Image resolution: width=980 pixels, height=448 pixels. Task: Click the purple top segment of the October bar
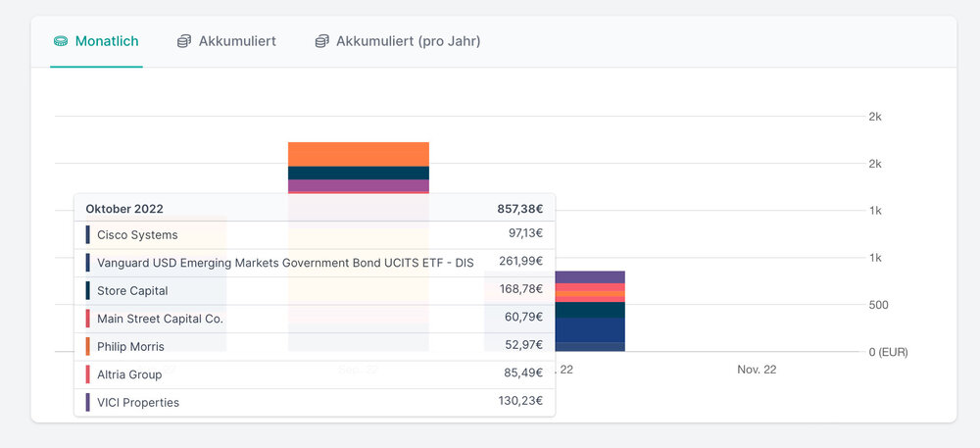[x=589, y=277]
